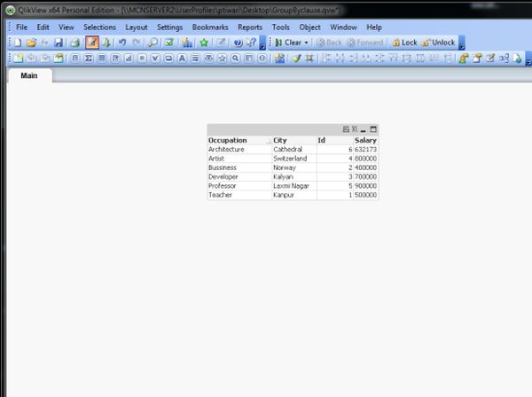
Task: Expand design toolbar overflow options
Action: (528, 58)
